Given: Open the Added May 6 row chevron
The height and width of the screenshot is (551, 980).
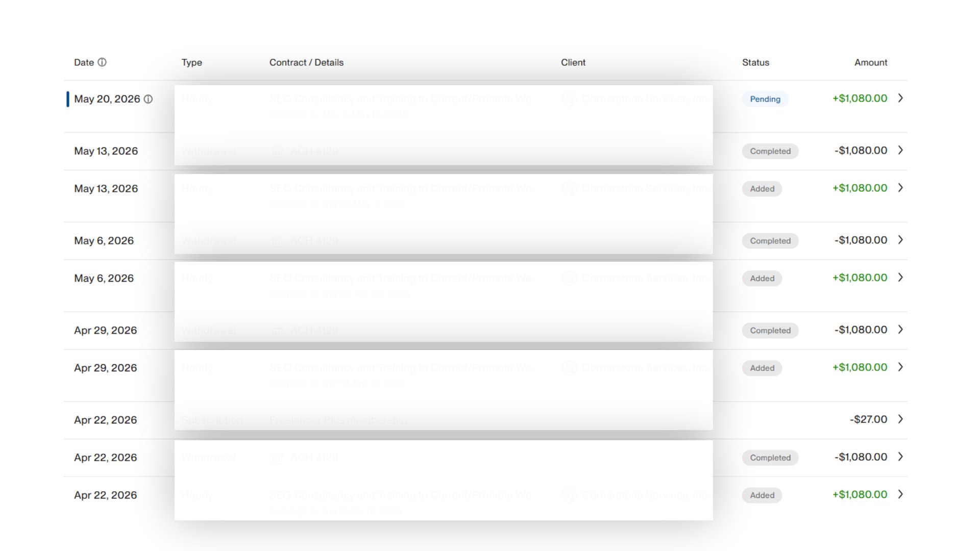Looking at the screenshot, I should tap(900, 278).
